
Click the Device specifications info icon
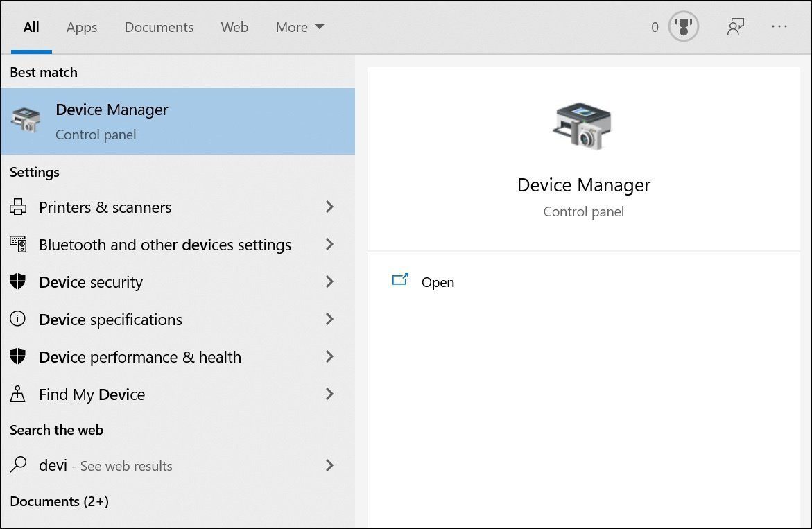pyautogui.click(x=17, y=319)
